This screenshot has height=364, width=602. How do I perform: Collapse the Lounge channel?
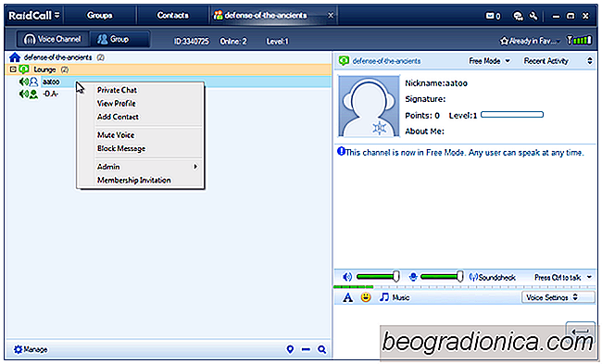pyautogui.click(x=13, y=69)
